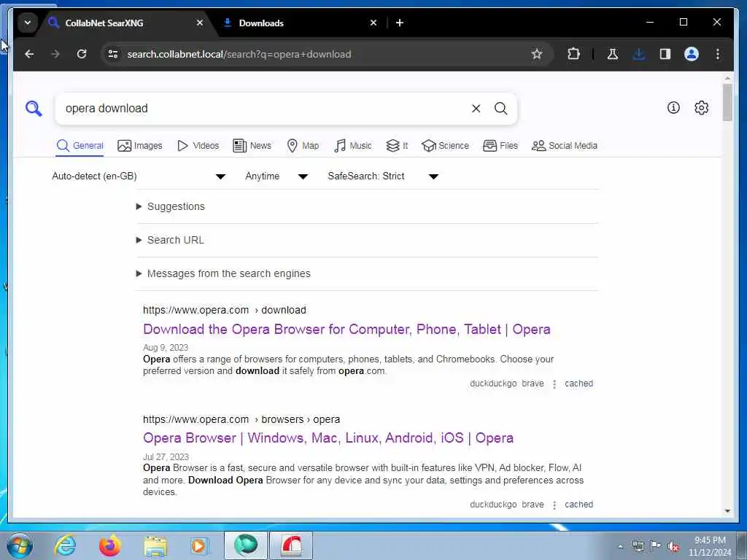This screenshot has height=560, width=747.
Task: Click the opera.com › browsers › opera URL
Action: point(241,419)
